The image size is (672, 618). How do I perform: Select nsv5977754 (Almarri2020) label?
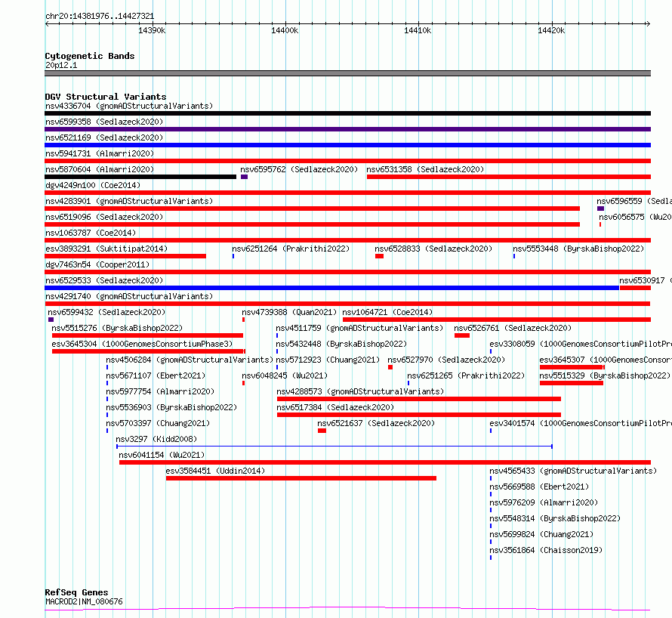[x=160, y=391]
